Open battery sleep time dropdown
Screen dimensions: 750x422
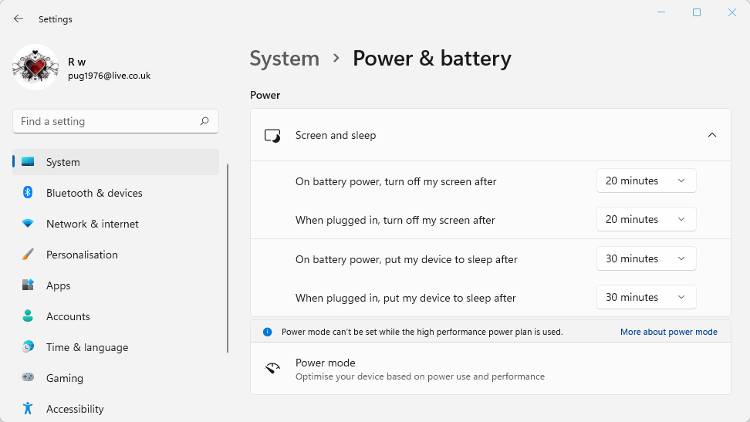pyautogui.click(x=646, y=259)
